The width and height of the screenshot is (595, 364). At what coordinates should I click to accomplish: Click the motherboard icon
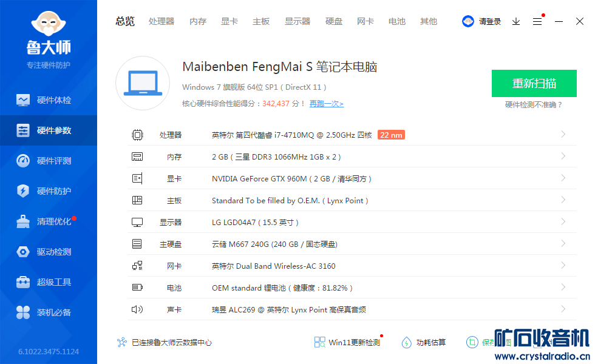coord(137,200)
